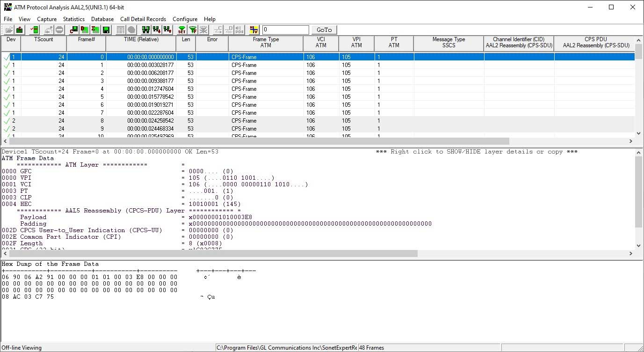Click the TIME (Relative) column header
The width and height of the screenshot is (644, 352).
coord(141,44)
